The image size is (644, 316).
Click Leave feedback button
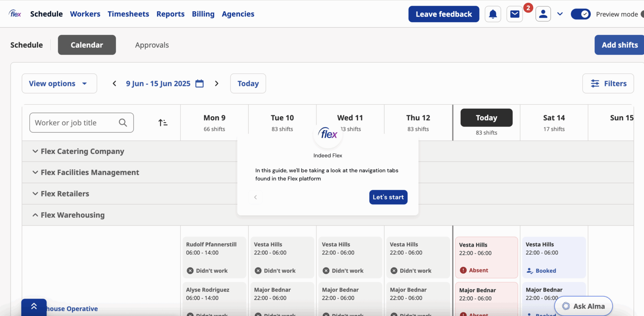(444, 14)
